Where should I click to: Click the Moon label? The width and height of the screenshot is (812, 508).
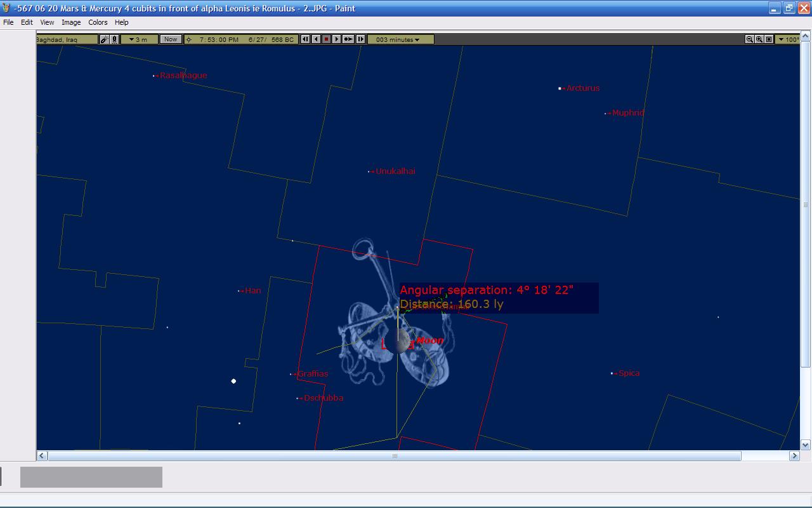(429, 341)
